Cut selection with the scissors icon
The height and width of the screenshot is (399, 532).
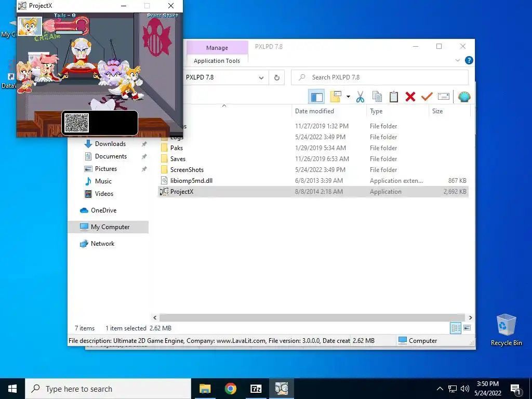(x=360, y=97)
